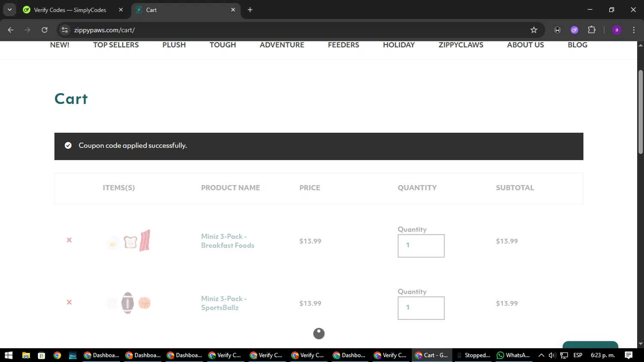Close the Verify Codes tab
Screen dimensions: 644x362
[121, 10]
